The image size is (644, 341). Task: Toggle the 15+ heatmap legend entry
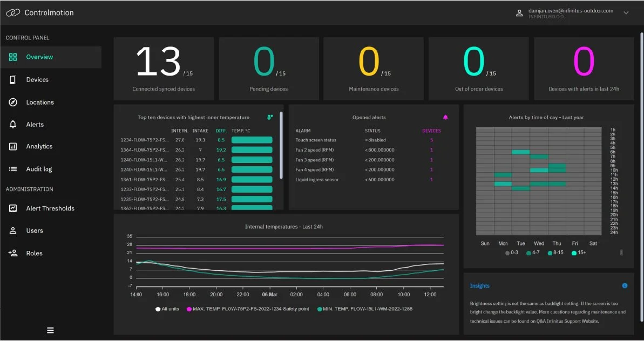[579, 253]
